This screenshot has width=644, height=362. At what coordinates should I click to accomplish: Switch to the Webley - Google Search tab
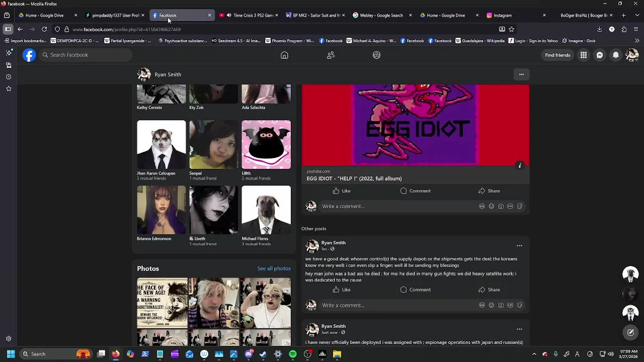click(382, 16)
